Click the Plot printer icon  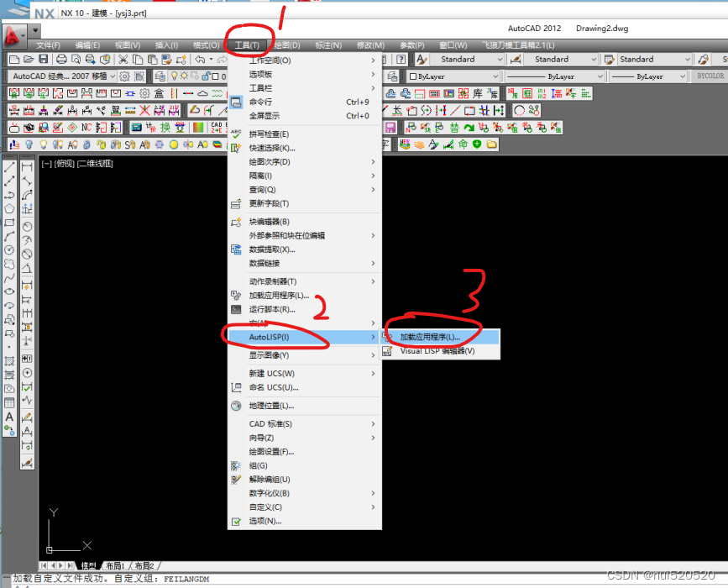(x=61, y=59)
